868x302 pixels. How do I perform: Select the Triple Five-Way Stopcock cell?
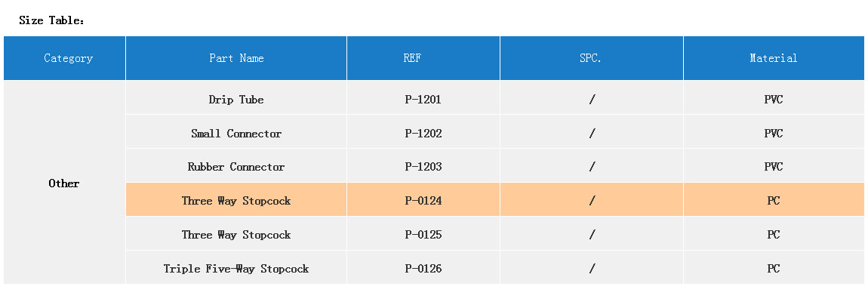236,269
